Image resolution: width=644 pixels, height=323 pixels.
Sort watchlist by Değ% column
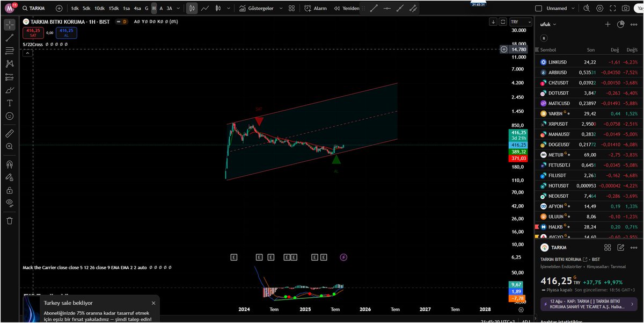pyautogui.click(x=632, y=49)
